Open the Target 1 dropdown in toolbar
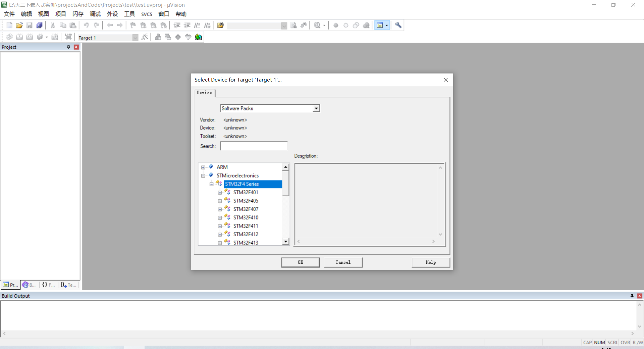Screen dimensions: 644x349 pos(135,38)
